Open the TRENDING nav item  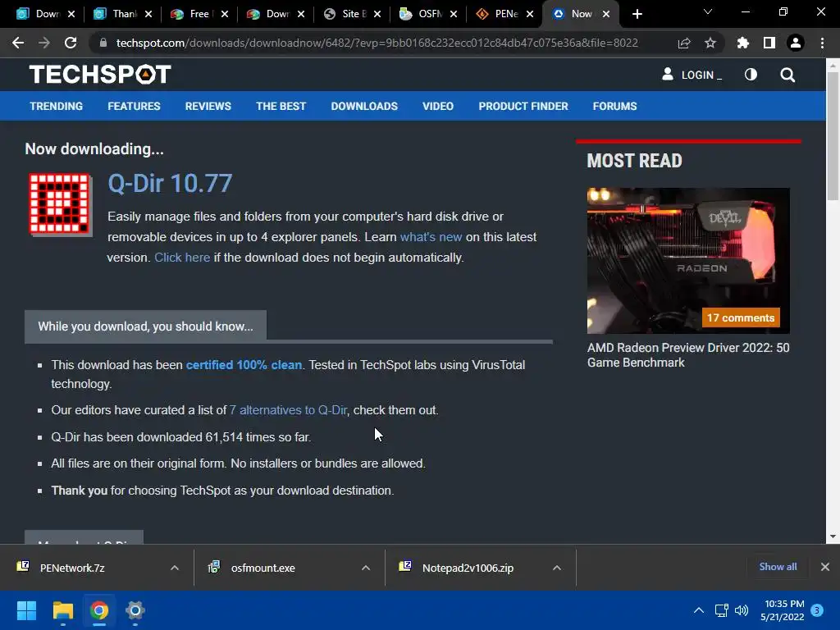tap(57, 106)
